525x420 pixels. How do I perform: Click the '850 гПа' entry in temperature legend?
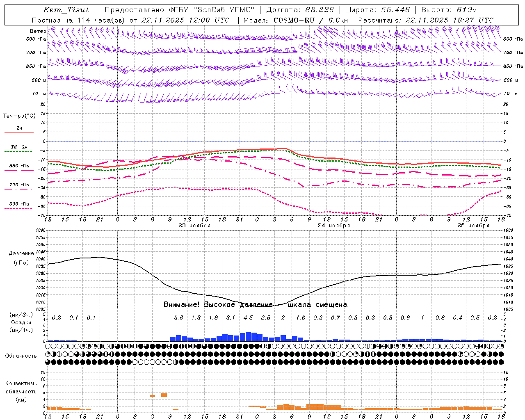click(19, 166)
